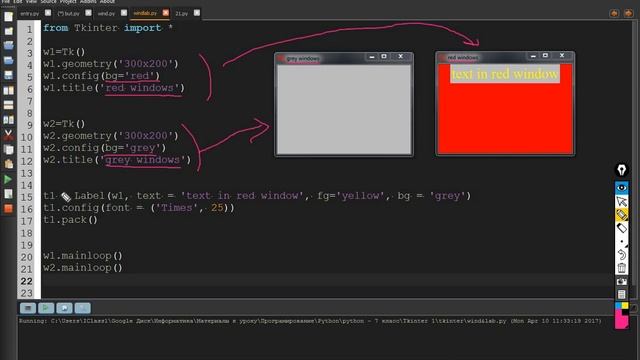Viewport: 640px width, 360px height.
Task: Click the first button in output panel toolbar
Action: coord(28,308)
